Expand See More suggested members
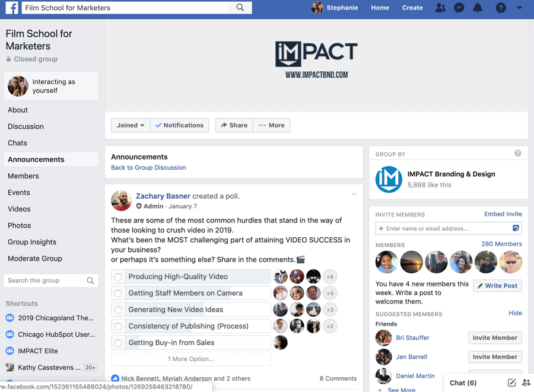534x392 pixels. point(401,389)
